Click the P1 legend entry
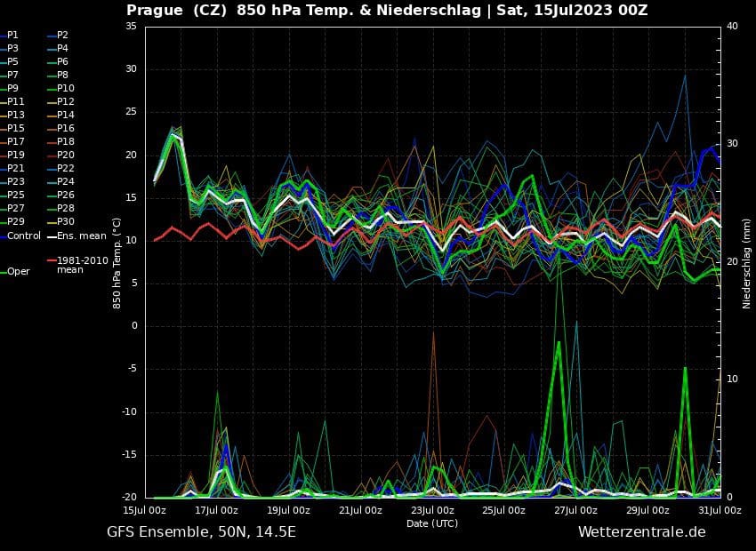Viewport: 756px width, 551px height. [12, 35]
